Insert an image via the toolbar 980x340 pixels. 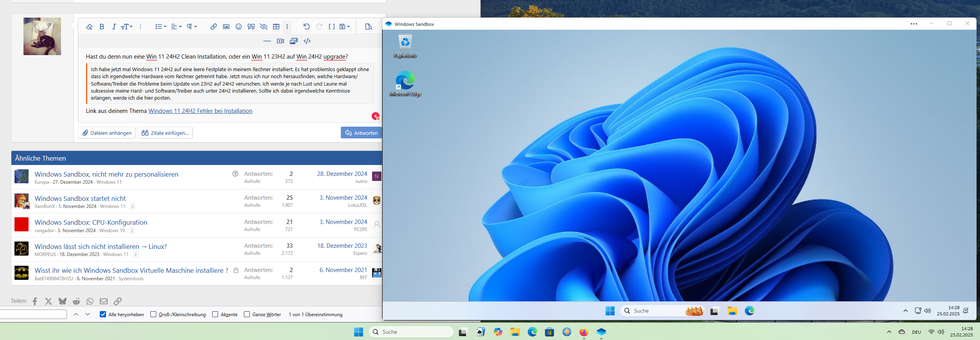pos(226,27)
